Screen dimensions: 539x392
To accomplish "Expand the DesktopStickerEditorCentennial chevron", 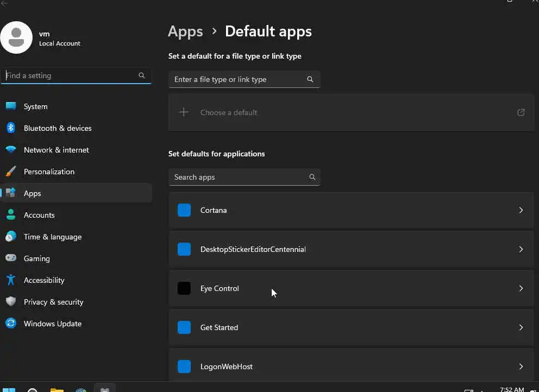I will pyautogui.click(x=521, y=249).
